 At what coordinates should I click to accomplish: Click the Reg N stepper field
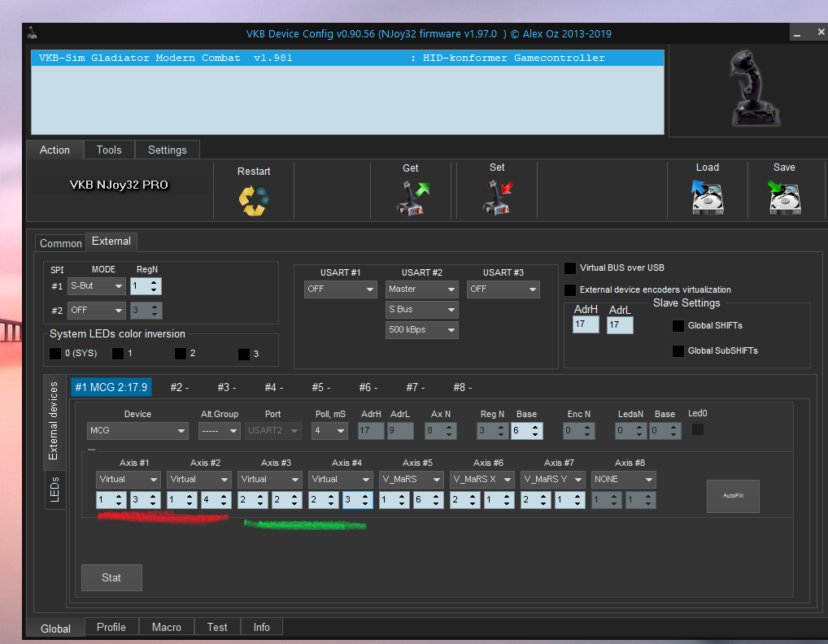[x=493, y=431]
